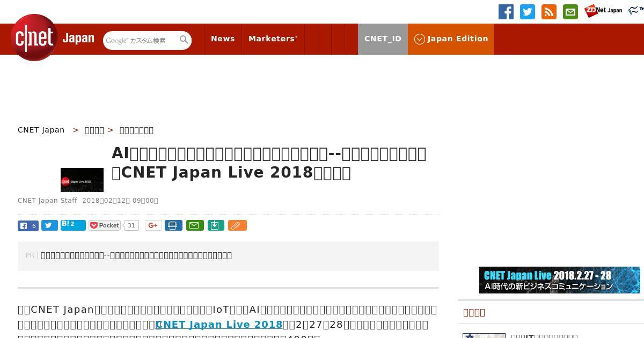Email this article via green envelope
The image size is (644, 338).
click(195, 225)
